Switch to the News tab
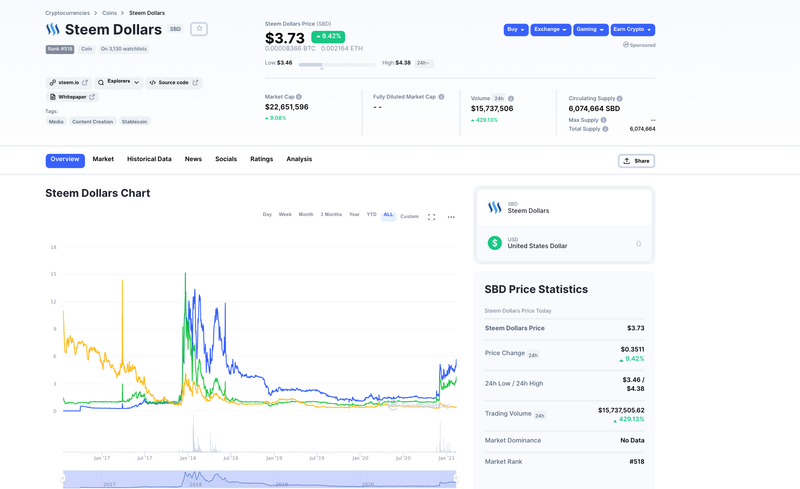This screenshot has height=489, width=800. click(x=193, y=159)
